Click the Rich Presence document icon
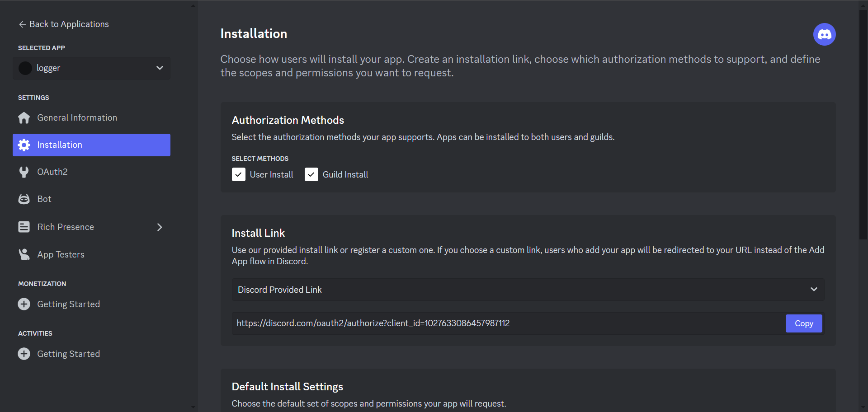Viewport: 868px width, 412px height. click(x=24, y=227)
